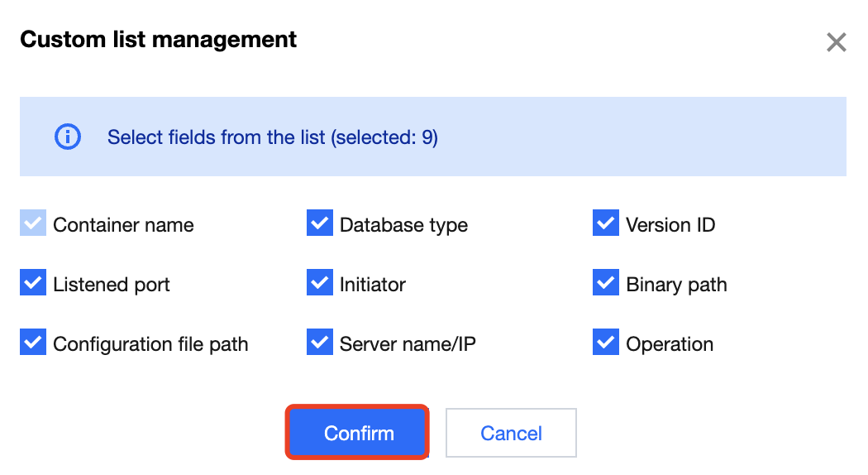The image size is (868, 475).
Task: Click the 'Server name/IP' label text
Action: pyautogui.click(x=408, y=344)
